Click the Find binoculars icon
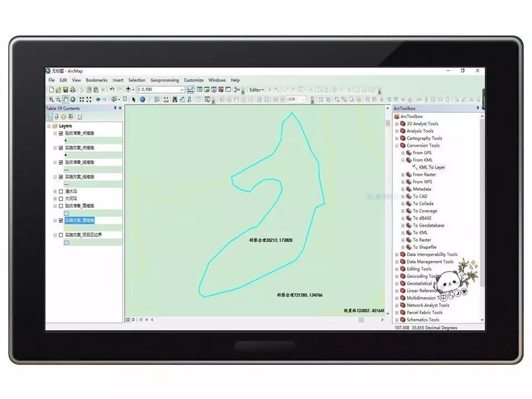 coord(175,100)
